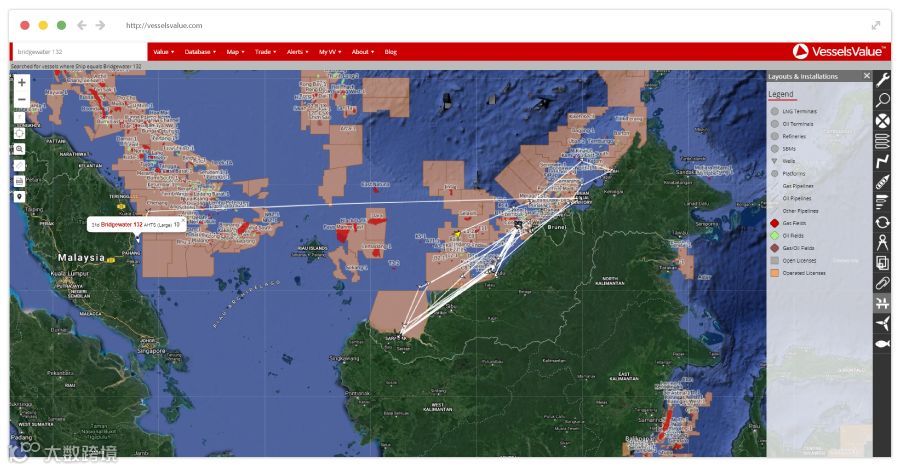This screenshot has height=470, width=900.
Task: Click the Open Licenses grey swatch
Action: [774, 261]
